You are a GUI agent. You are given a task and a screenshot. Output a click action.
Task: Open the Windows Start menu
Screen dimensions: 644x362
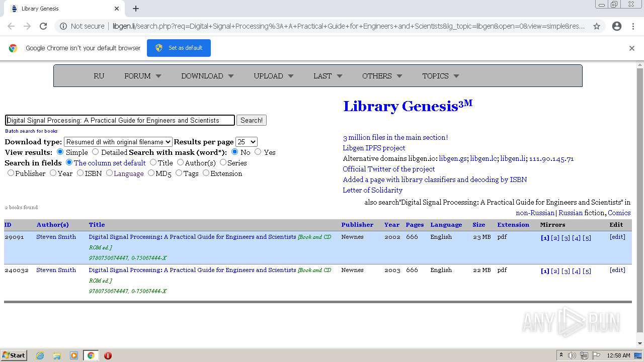[x=14, y=355]
